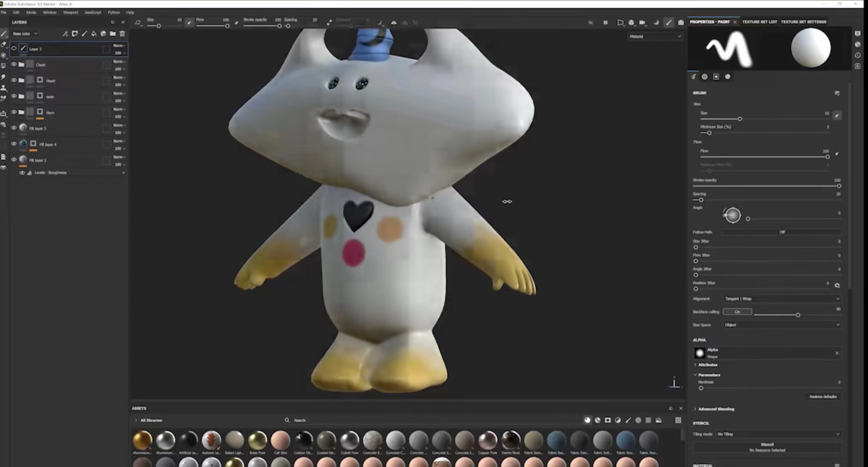The height and width of the screenshot is (467, 868).
Task: Select the Polygon fill tool in left toolbar
Action: coord(4,66)
